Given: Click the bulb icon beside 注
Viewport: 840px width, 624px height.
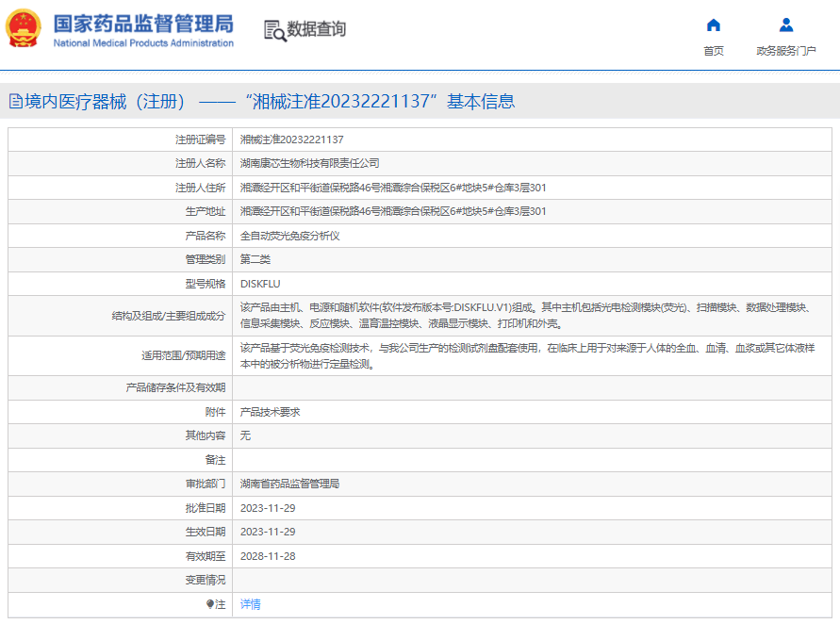Looking at the screenshot, I should point(210,604).
